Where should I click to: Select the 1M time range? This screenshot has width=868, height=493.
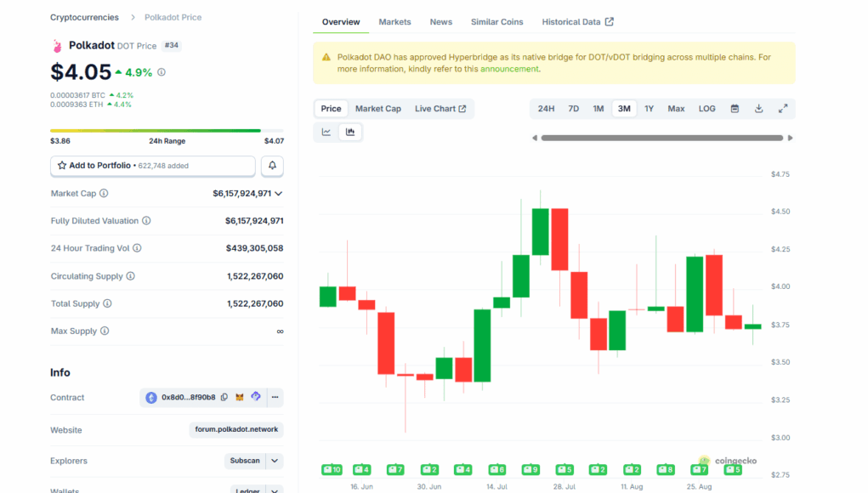[599, 109]
